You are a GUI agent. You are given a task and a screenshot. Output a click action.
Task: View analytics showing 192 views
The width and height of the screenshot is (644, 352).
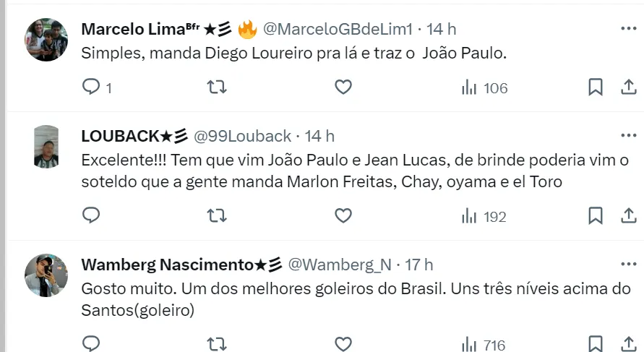tap(484, 216)
